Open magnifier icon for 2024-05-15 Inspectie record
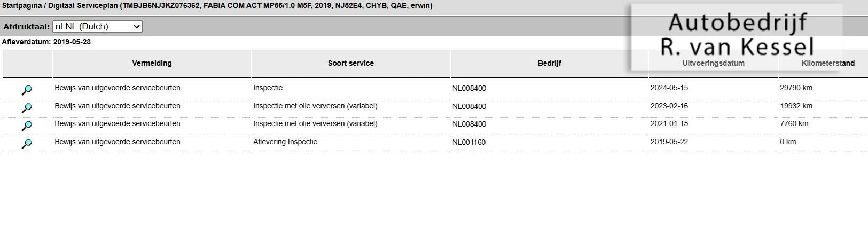 click(27, 90)
